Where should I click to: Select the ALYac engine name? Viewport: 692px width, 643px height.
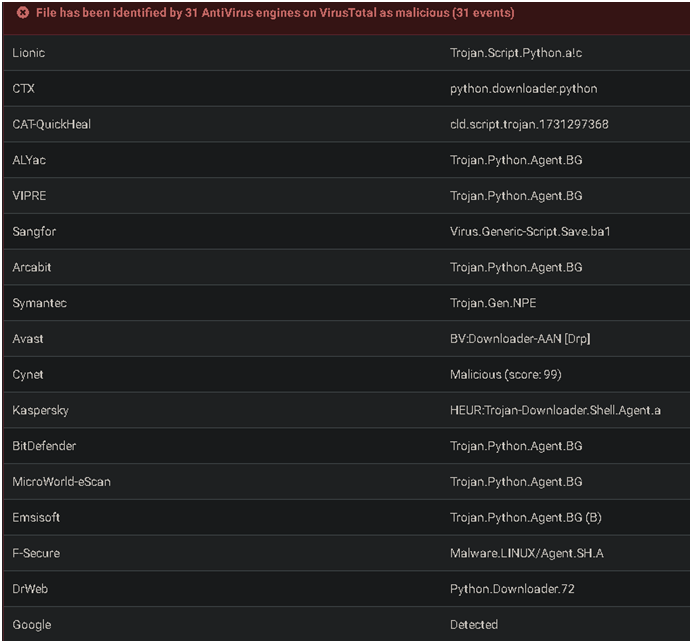coord(29,160)
